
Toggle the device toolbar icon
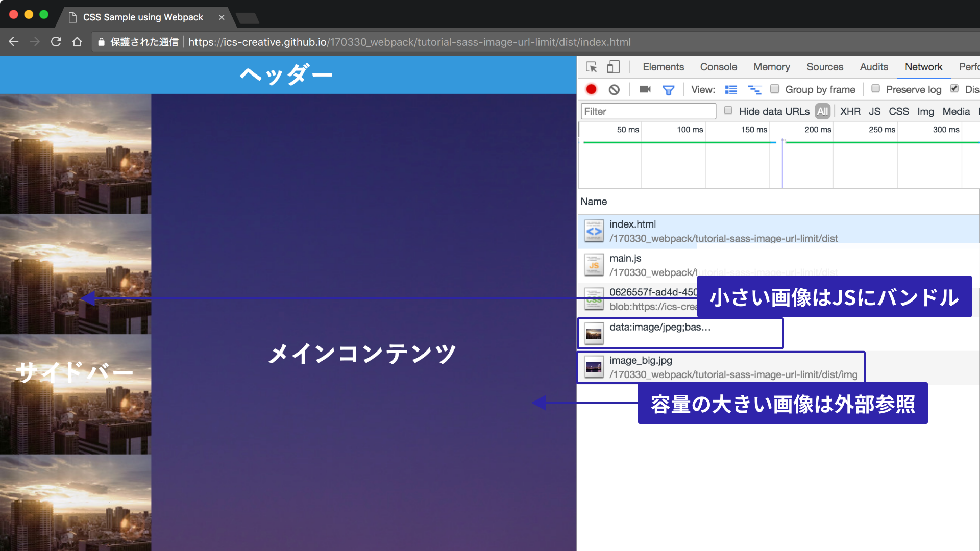point(613,67)
